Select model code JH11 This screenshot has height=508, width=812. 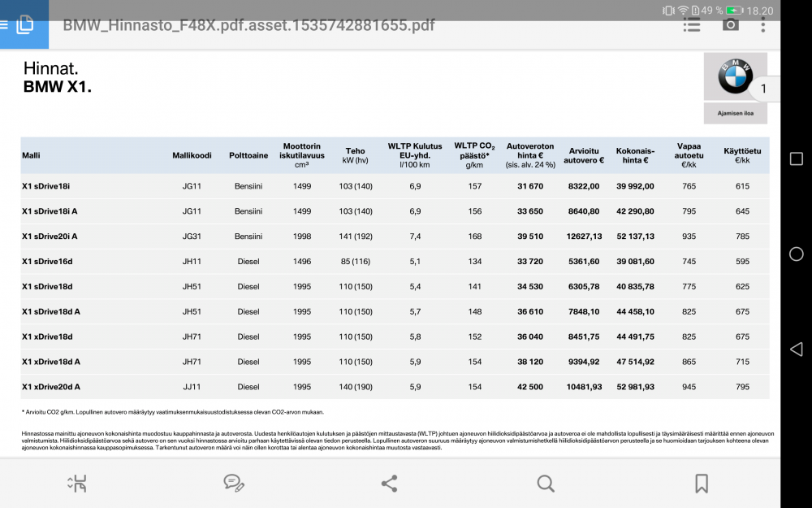click(x=192, y=262)
